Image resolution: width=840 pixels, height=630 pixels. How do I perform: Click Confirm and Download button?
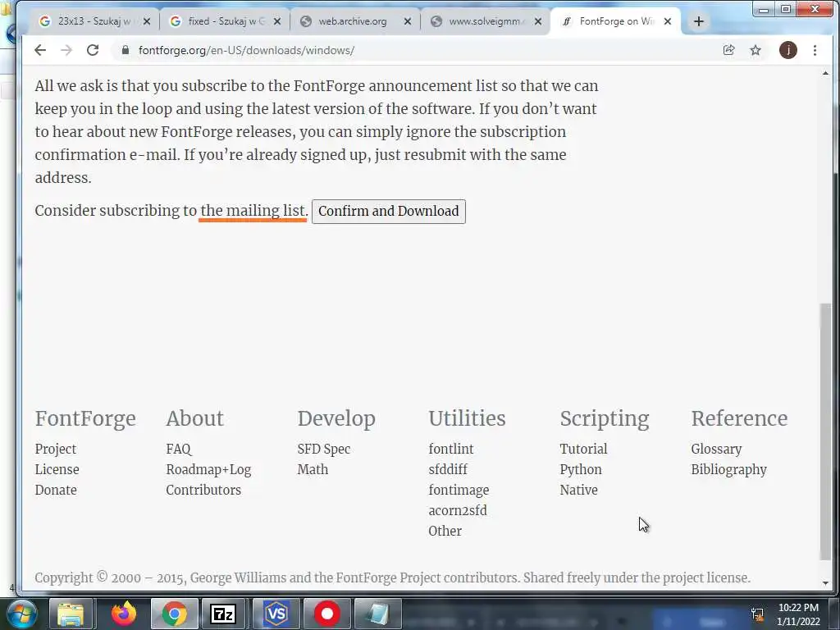click(x=389, y=211)
